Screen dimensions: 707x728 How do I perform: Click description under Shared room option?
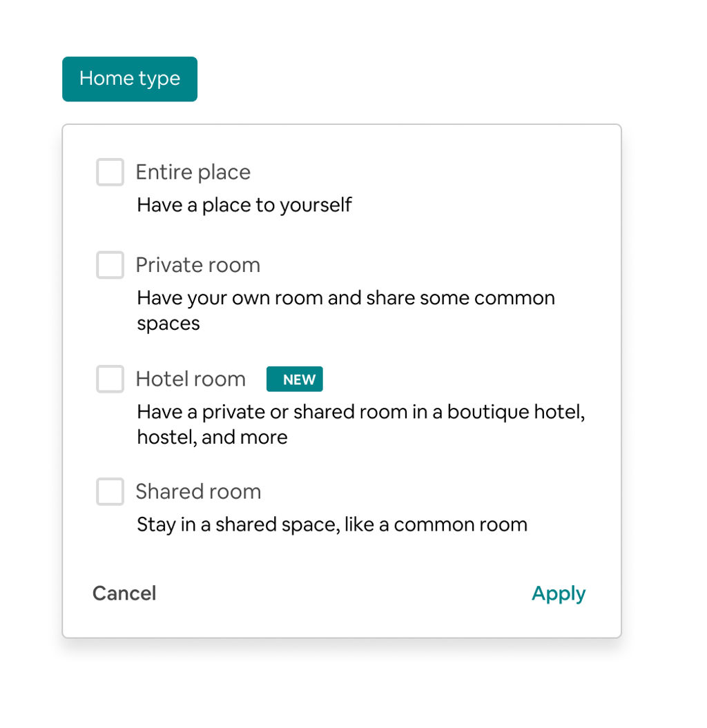tap(331, 524)
